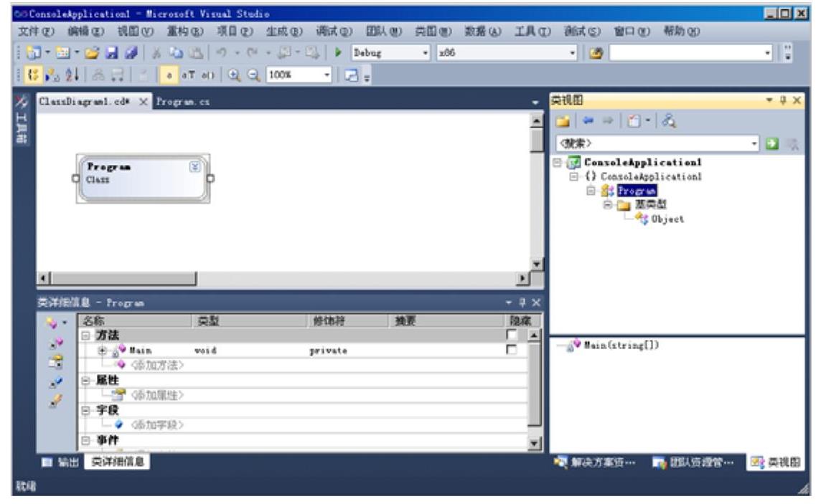Toggle Hide checkbox for Main method

coord(512,349)
